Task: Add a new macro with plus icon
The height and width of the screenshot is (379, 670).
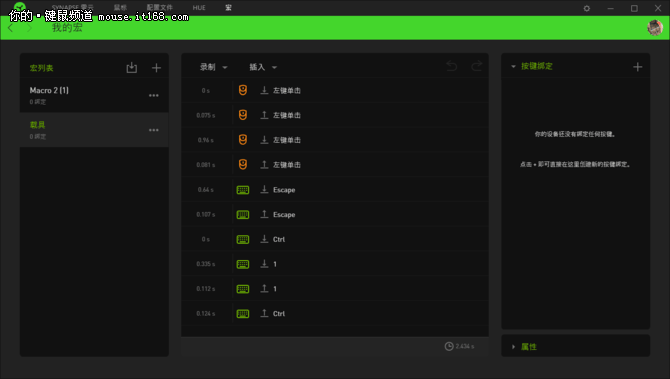Action: coord(156,68)
